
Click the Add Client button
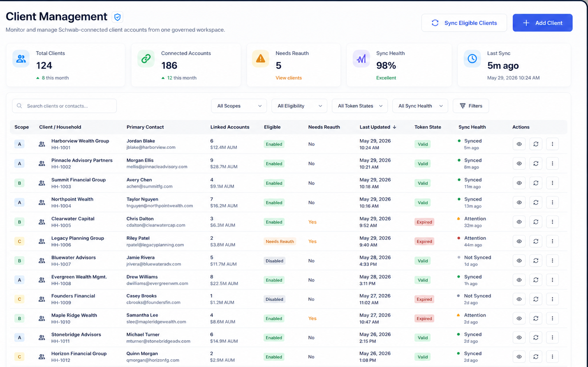pos(542,23)
